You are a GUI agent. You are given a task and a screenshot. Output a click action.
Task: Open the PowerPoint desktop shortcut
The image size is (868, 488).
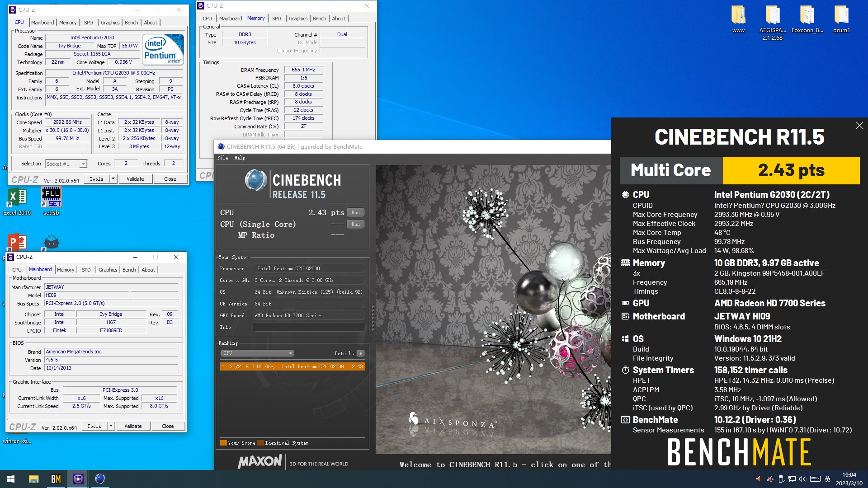(17, 243)
